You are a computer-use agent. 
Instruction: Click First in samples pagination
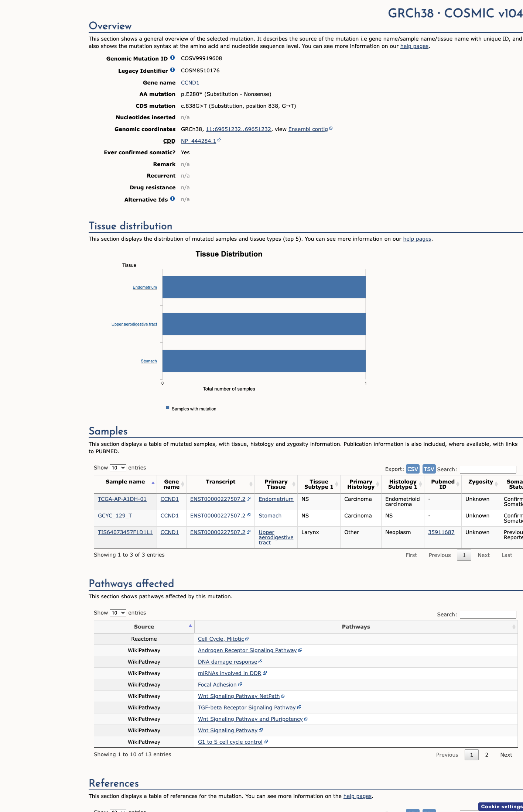coord(411,555)
